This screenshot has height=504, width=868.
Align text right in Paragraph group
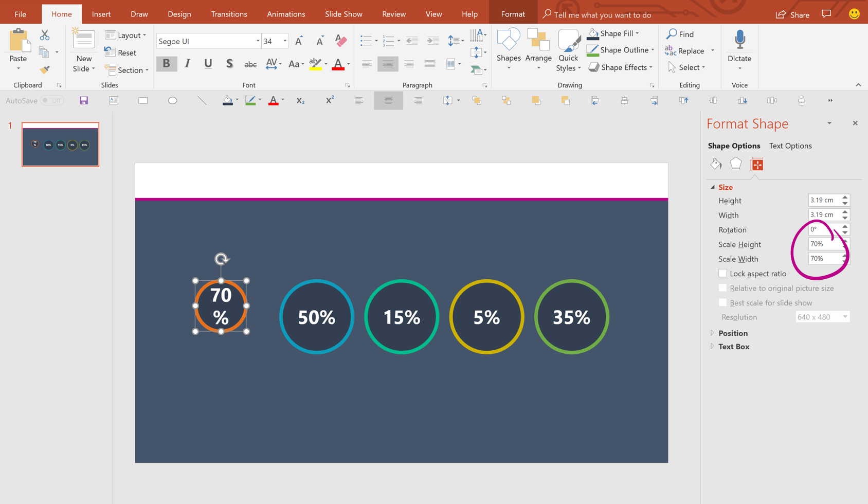(409, 64)
